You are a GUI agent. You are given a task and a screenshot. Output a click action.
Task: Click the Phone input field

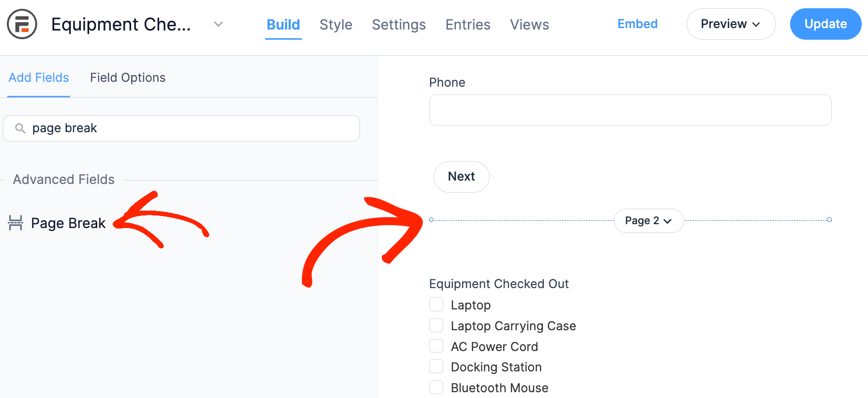click(630, 110)
